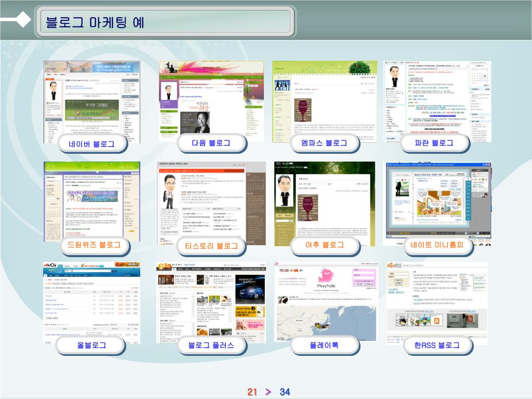
Task: Click the 블로그 플러스 label button
Action: click(x=211, y=345)
